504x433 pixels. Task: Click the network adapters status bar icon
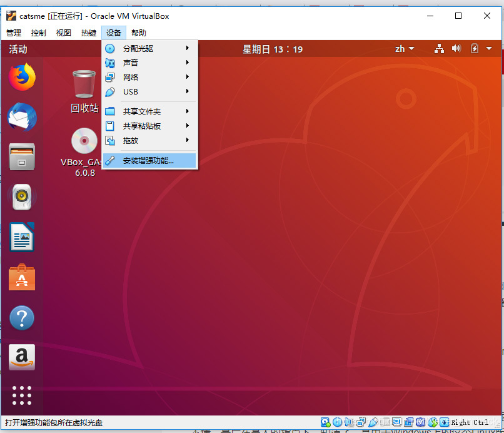[x=361, y=422]
